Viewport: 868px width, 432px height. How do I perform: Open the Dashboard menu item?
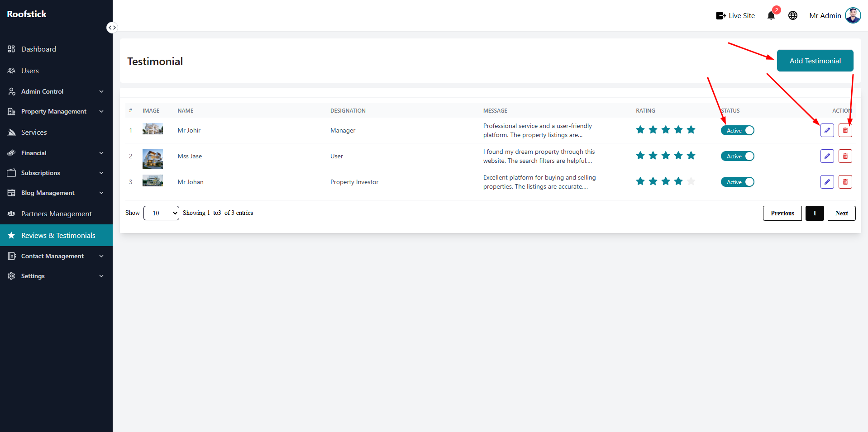[x=56, y=49]
